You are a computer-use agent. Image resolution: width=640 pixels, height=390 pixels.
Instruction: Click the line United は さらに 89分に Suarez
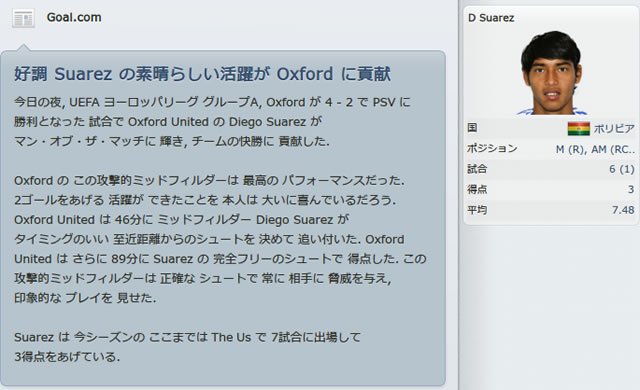coord(220,259)
